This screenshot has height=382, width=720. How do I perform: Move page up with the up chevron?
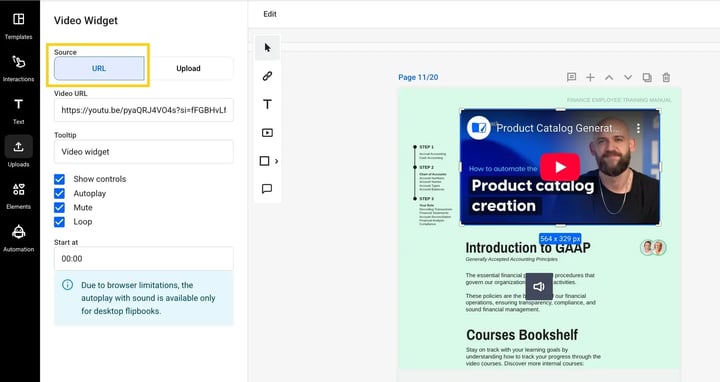(609, 77)
